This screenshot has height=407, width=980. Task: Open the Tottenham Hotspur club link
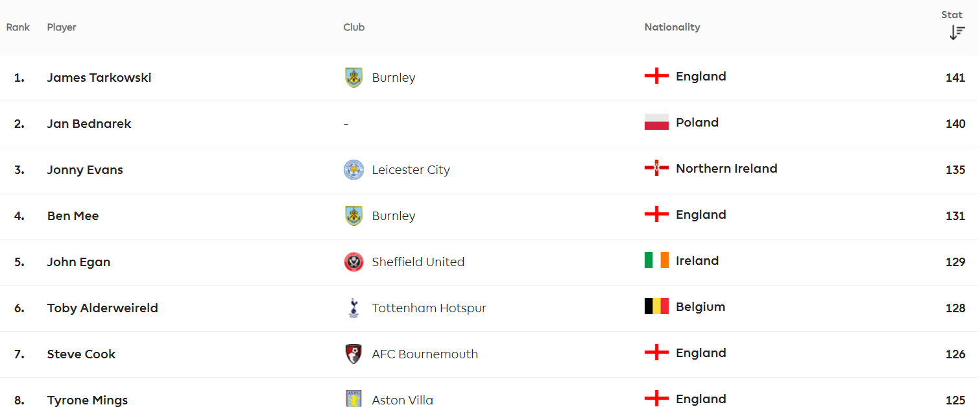[429, 308]
